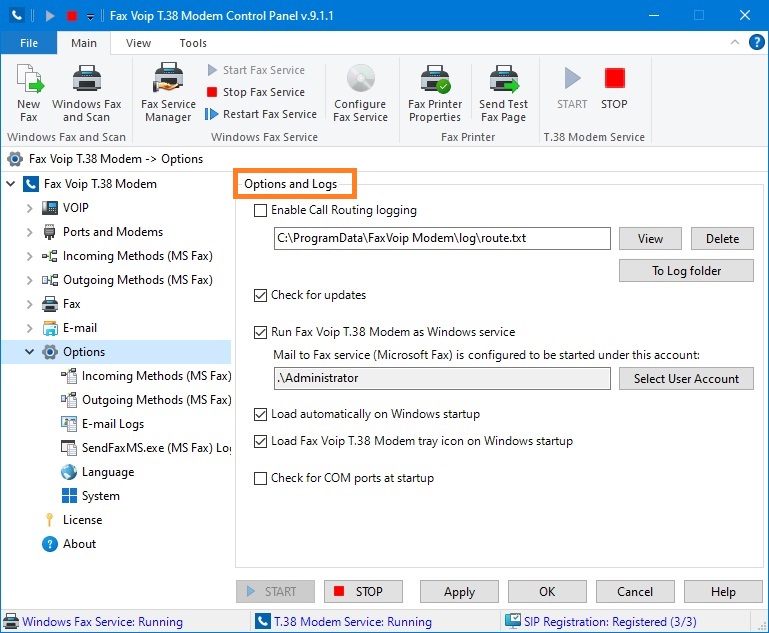Viewport: 769px width, 633px height.
Task: Click quick access play icon in title bar
Action: [x=50, y=16]
